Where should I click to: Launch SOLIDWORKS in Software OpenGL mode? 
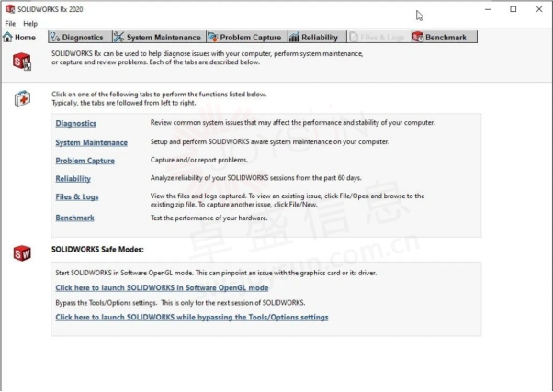[162, 287]
